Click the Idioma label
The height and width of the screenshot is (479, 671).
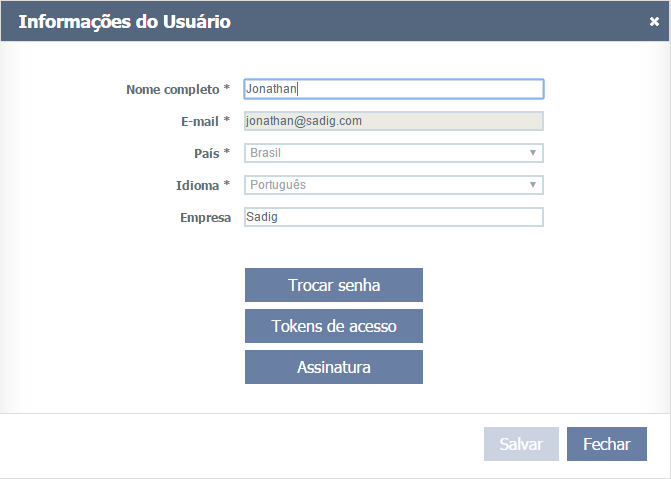pos(197,185)
